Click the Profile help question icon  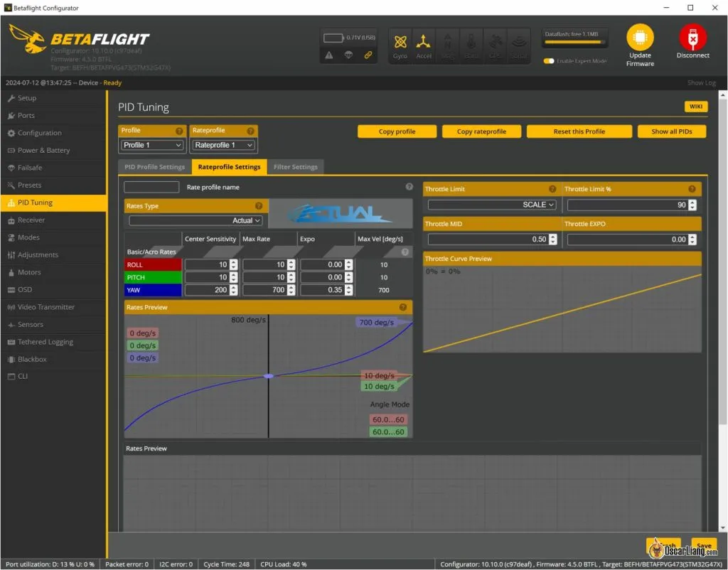click(179, 131)
